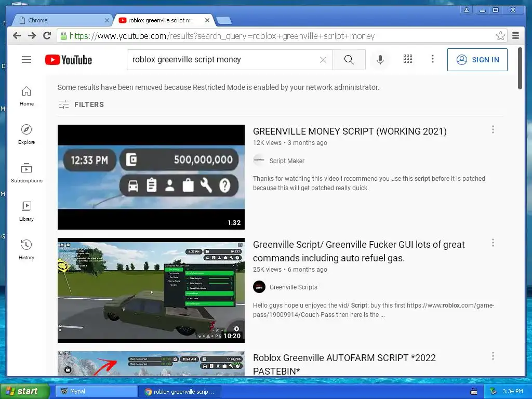Open Explore in the sidebar

(26, 135)
